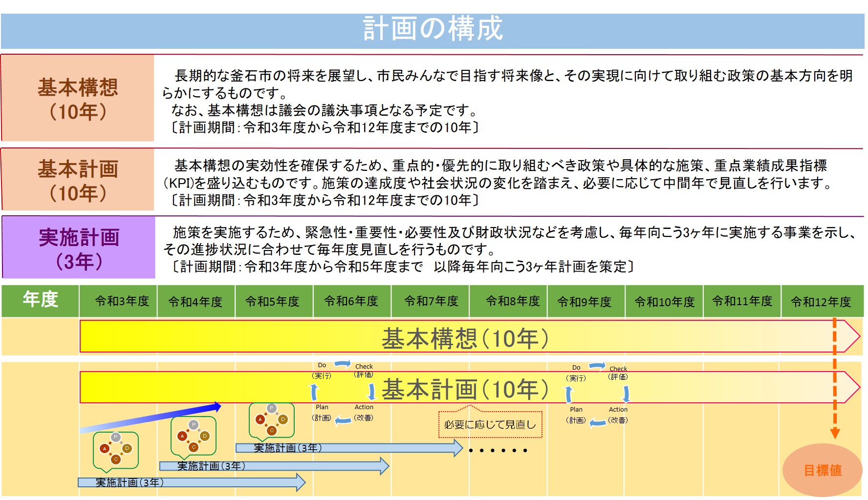Click the green 年度 header cell

tap(40, 300)
